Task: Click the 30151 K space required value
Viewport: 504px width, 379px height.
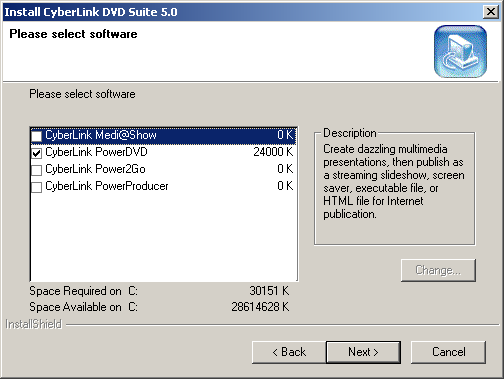Action: pyautogui.click(x=269, y=291)
